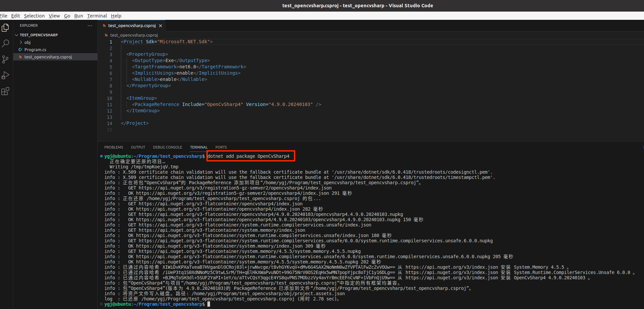This screenshot has width=644, height=309.
Task: Click the Project Sdk opening tag line
Action: [x=167, y=42]
